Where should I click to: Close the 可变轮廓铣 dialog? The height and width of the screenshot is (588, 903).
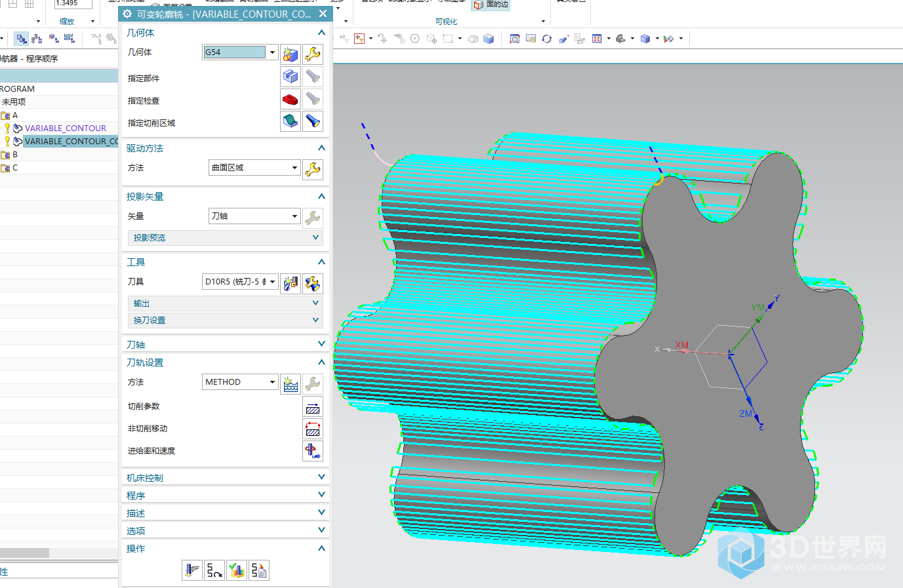click(x=323, y=14)
